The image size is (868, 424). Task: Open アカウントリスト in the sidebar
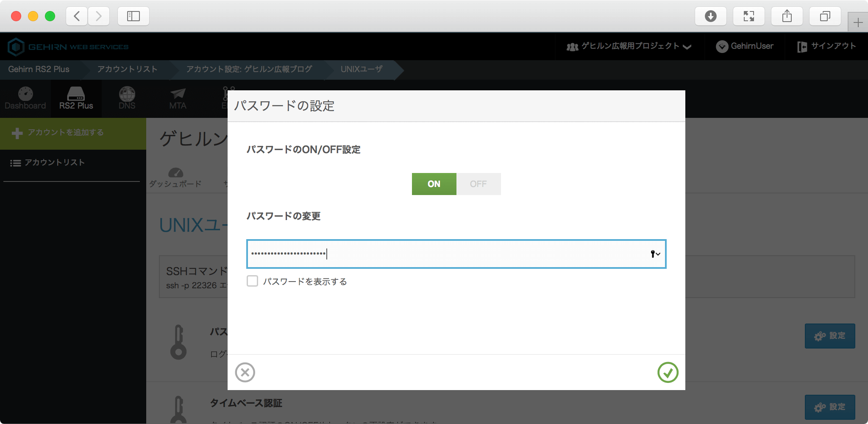tap(54, 162)
